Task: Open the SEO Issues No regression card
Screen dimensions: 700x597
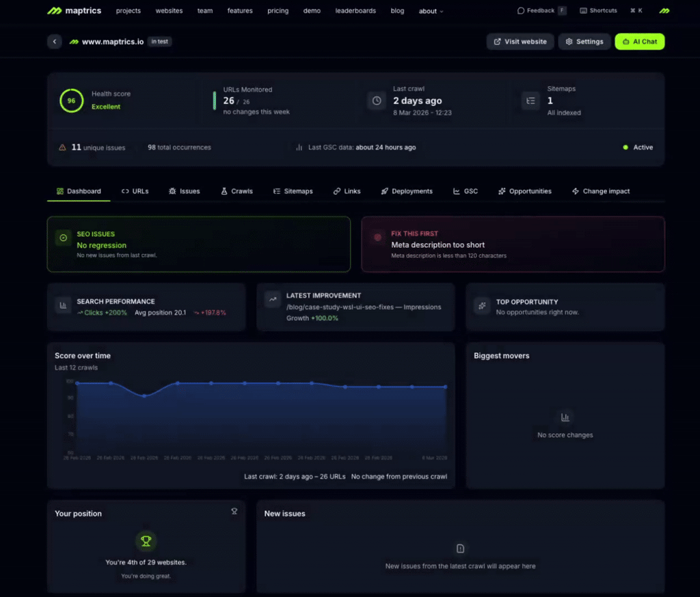Action: coord(199,244)
